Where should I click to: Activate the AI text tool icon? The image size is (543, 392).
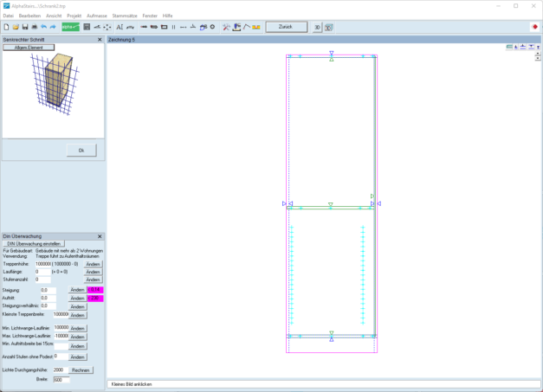coord(120,27)
